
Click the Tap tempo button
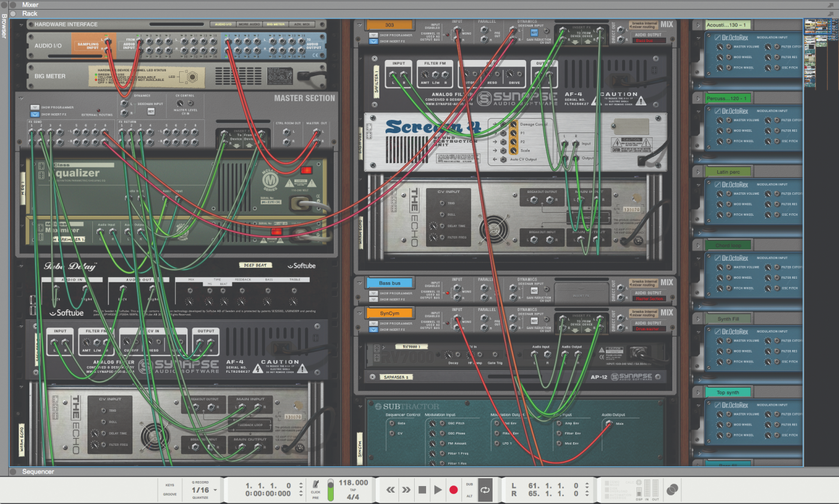coord(353,490)
